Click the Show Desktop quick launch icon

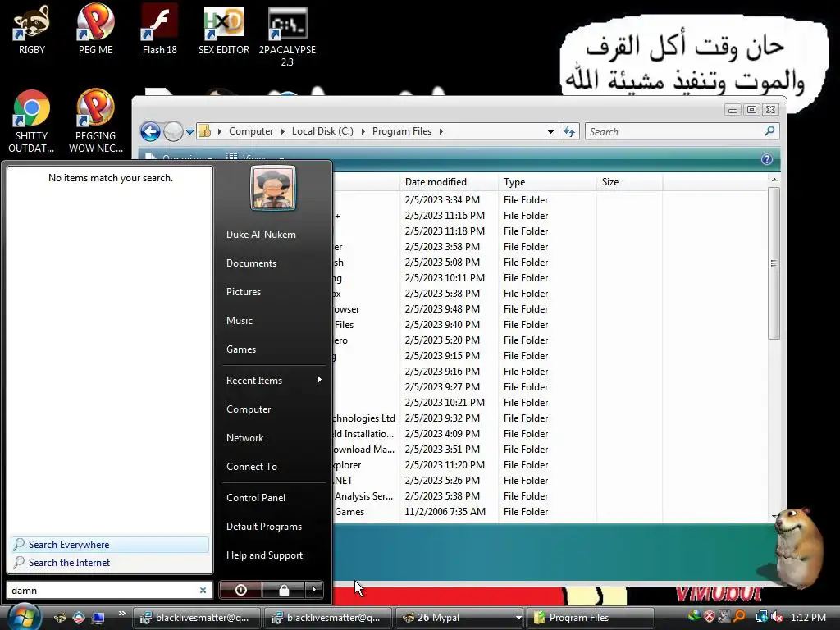coord(98,618)
